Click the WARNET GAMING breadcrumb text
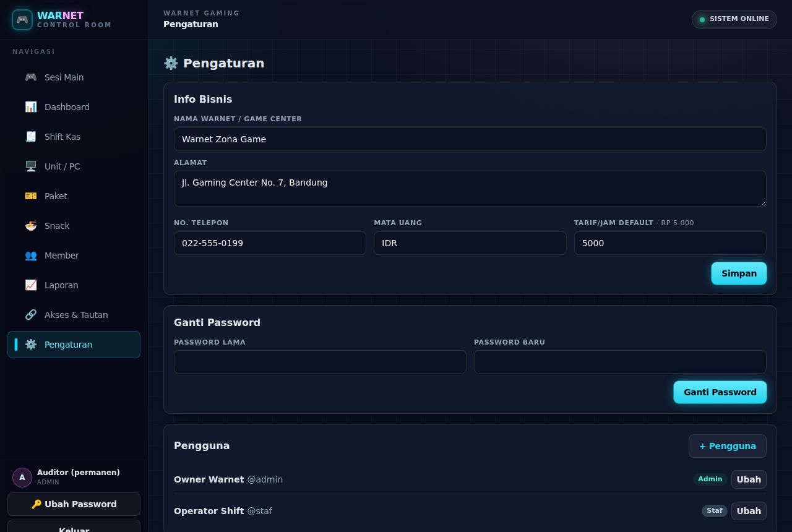Image resolution: width=792 pixels, height=532 pixels. [201, 13]
